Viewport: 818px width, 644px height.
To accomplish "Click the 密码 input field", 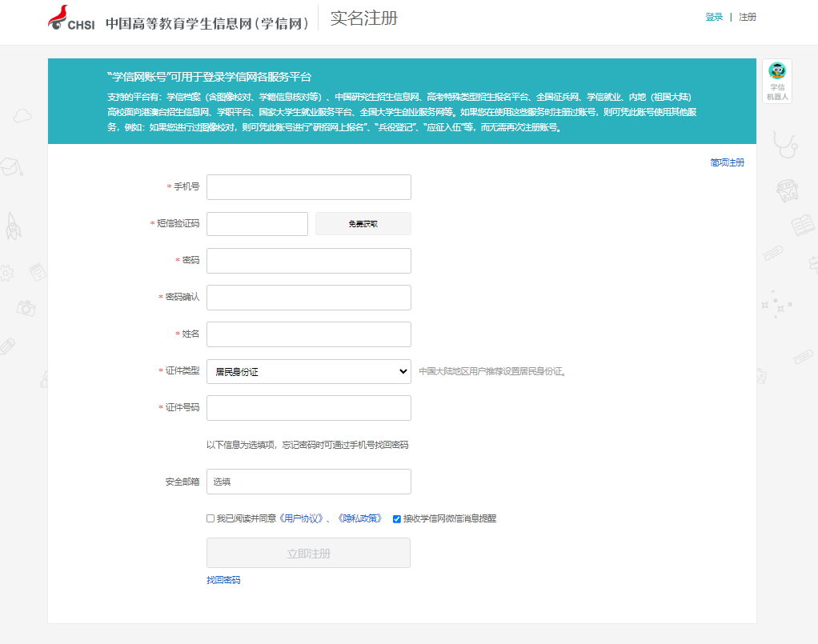I will click(308, 260).
